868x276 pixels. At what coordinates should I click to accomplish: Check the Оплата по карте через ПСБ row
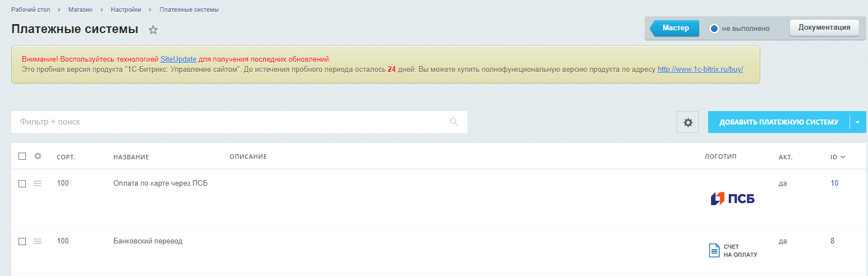tap(22, 183)
